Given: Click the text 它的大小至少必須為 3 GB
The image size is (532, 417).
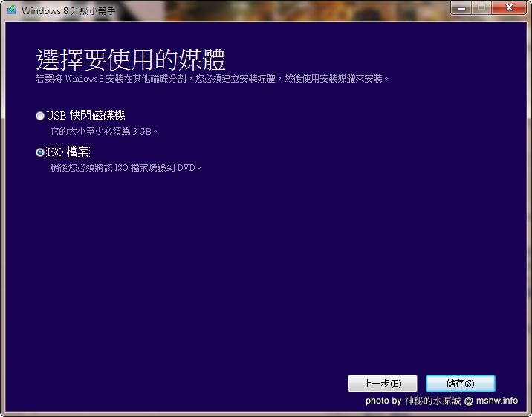Looking at the screenshot, I should (103, 132).
